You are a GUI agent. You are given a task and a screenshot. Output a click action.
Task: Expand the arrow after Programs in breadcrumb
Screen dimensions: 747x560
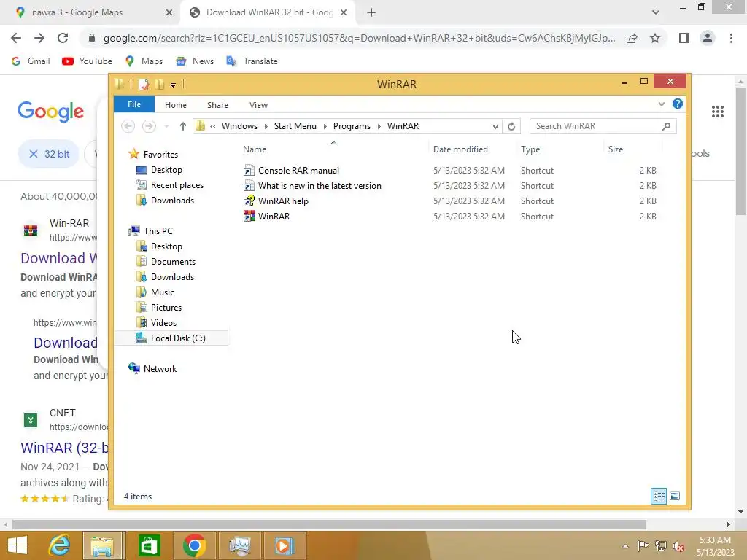[x=379, y=126]
